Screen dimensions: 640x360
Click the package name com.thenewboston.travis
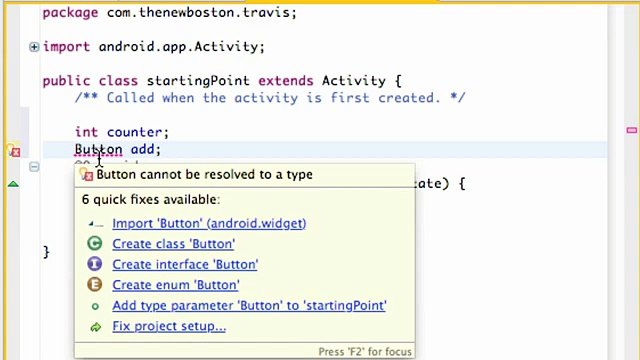pyautogui.click(x=198, y=12)
